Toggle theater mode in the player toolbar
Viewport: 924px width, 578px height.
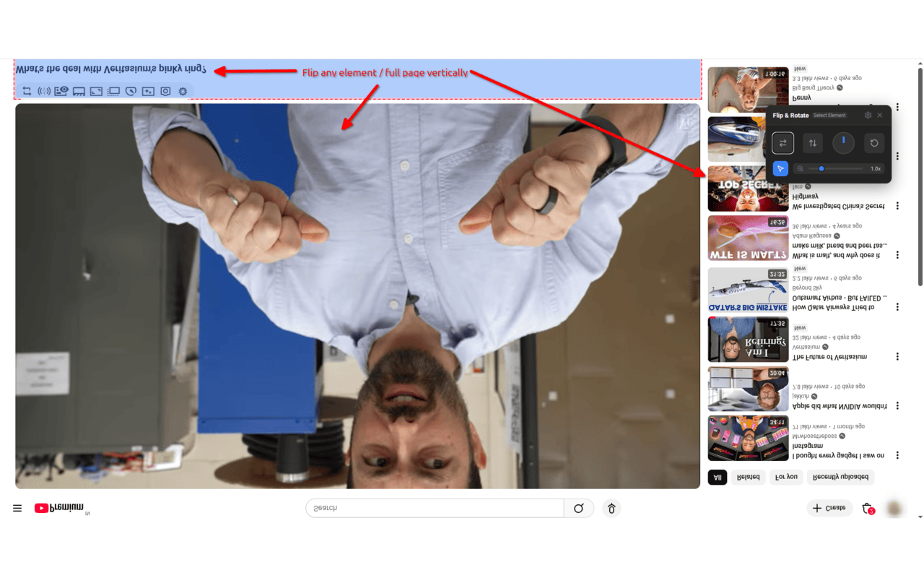pyautogui.click(x=113, y=91)
